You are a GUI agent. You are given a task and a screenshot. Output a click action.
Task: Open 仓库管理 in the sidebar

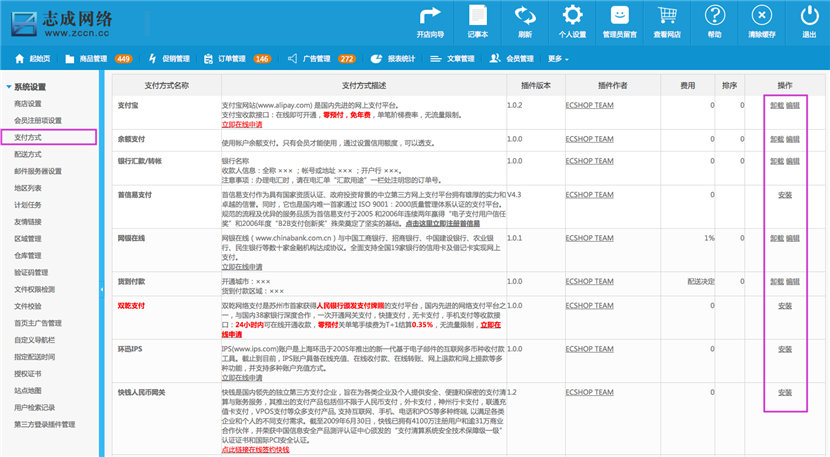point(28,256)
